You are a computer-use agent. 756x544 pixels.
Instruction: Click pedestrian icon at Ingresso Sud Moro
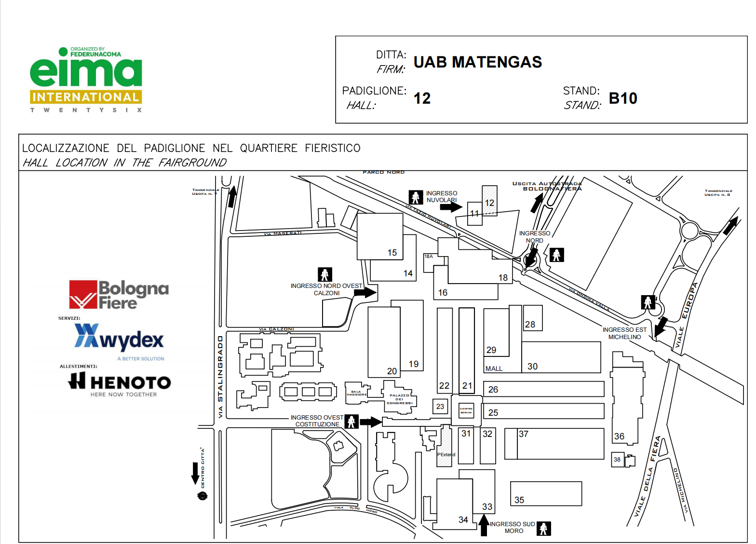click(x=544, y=529)
